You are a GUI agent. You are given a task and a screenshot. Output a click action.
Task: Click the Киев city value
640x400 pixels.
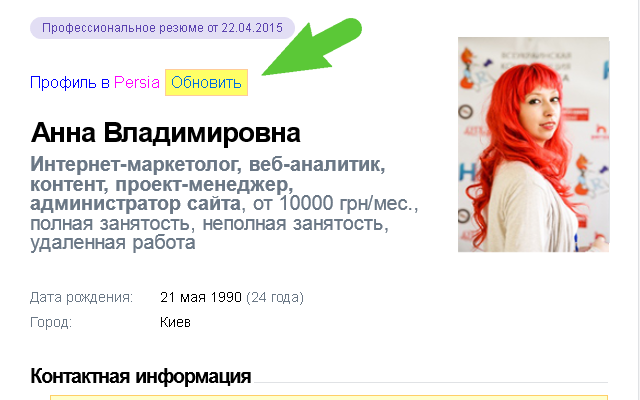pos(175,322)
